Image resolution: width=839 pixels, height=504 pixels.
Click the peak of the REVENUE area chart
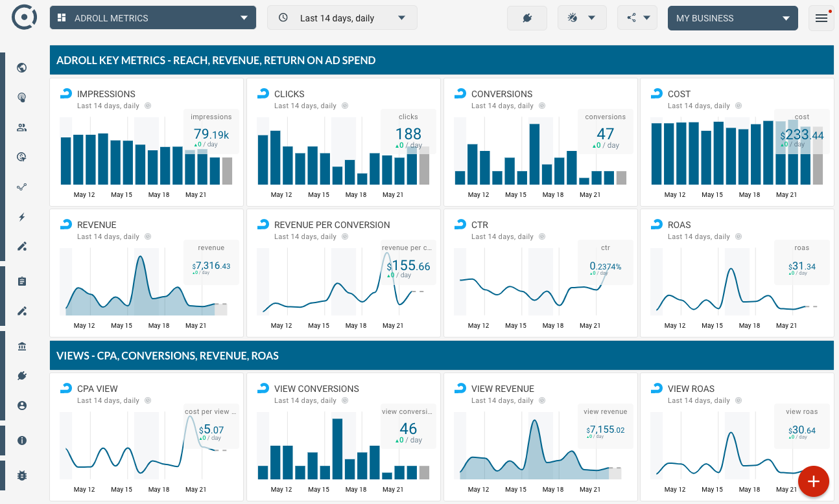[141, 257]
